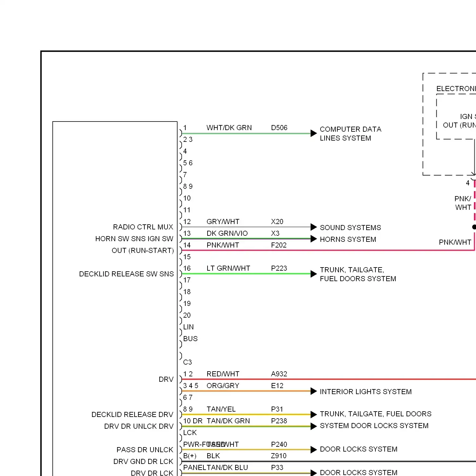Click HORN SW SNS IGN SW label
476x476 pixels.
point(134,239)
